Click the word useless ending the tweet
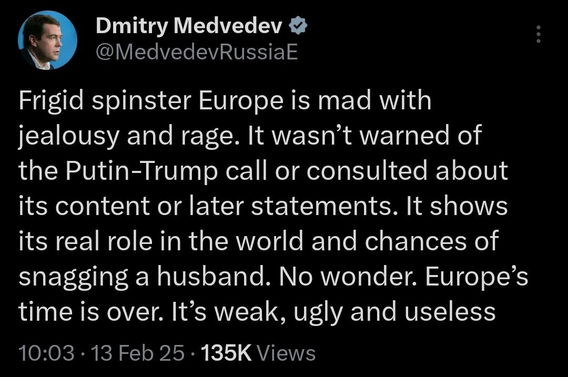The width and height of the screenshot is (568, 377). coord(450,312)
